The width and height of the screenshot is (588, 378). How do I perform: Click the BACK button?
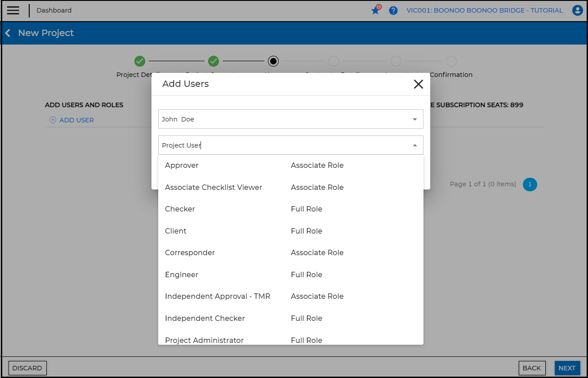pyautogui.click(x=532, y=368)
